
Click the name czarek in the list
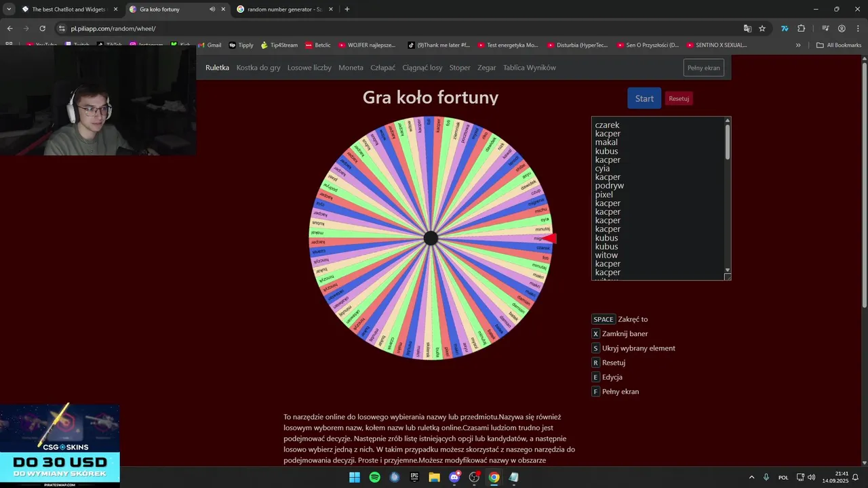tap(607, 125)
